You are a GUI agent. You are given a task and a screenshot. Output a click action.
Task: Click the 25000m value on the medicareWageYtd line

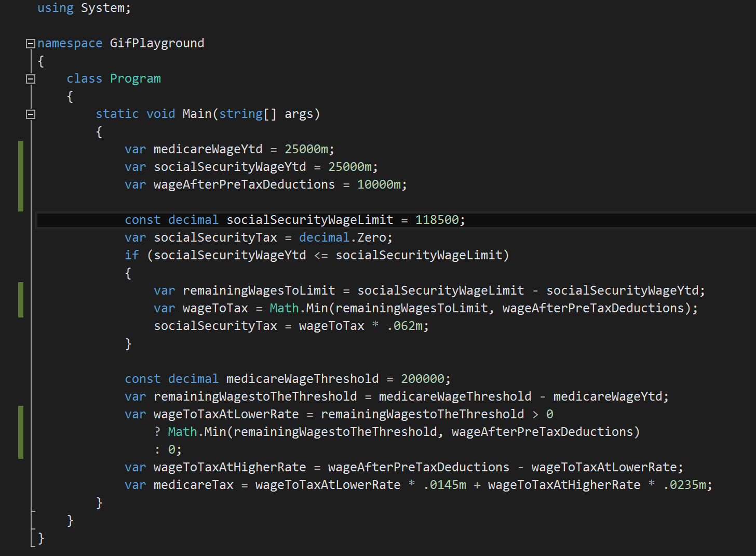pos(306,149)
